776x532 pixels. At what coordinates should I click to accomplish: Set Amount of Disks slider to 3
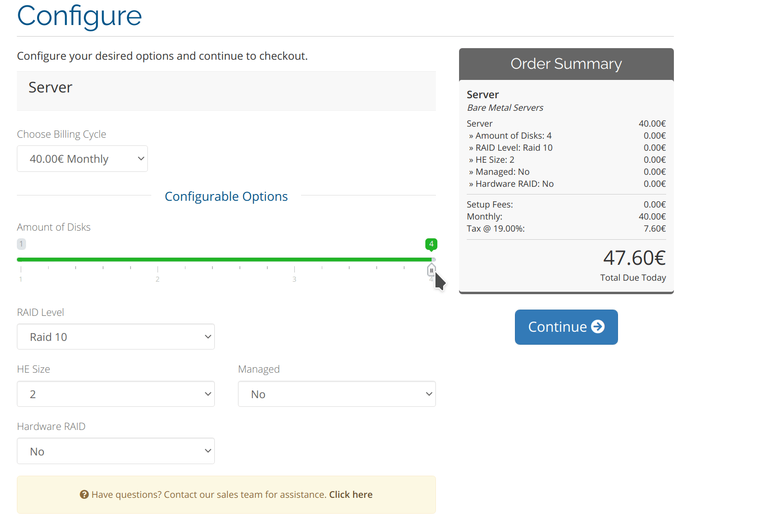pyautogui.click(x=294, y=260)
